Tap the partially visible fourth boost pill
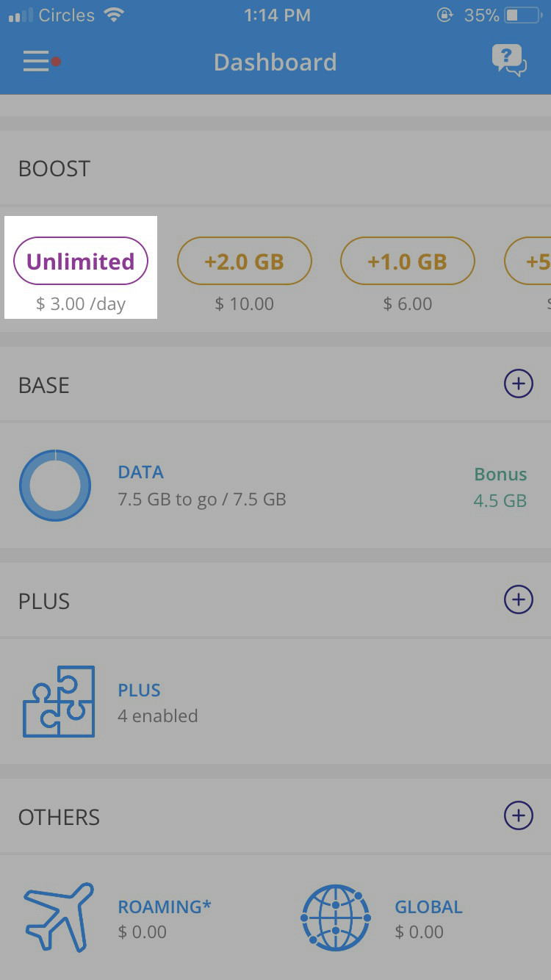This screenshot has width=551, height=980. [x=530, y=262]
